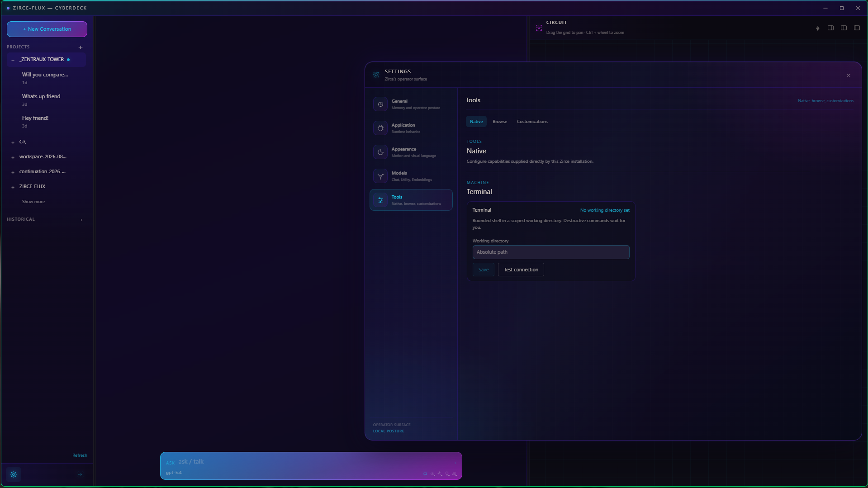The image size is (868, 488).
Task: Add historical entry with plus icon
Action: click(81, 220)
